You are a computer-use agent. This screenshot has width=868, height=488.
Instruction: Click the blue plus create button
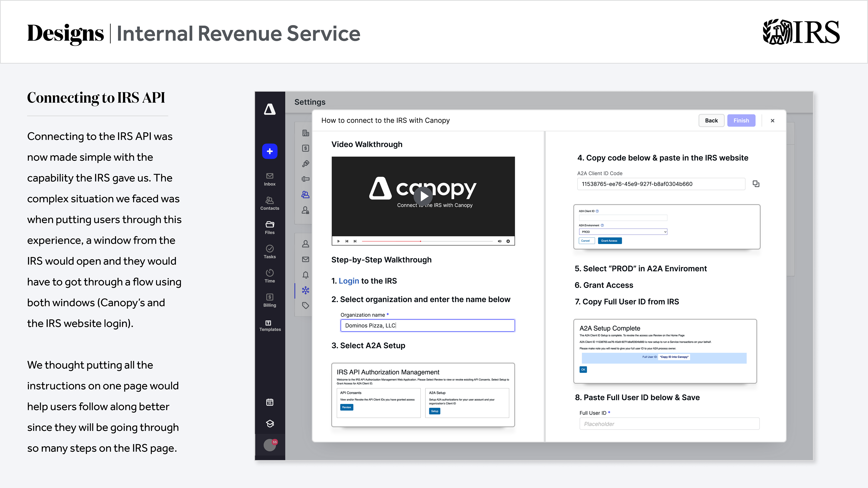click(x=270, y=151)
